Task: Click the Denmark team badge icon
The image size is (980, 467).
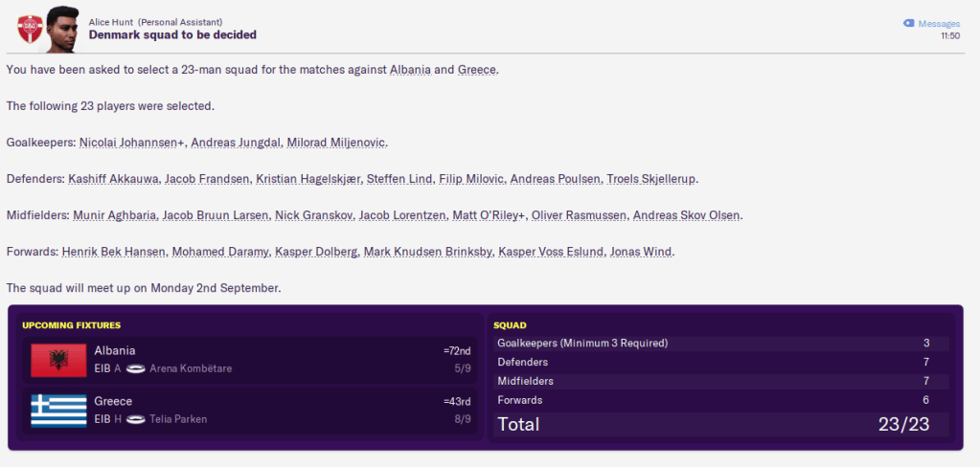Action: click(x=30, y=29)
